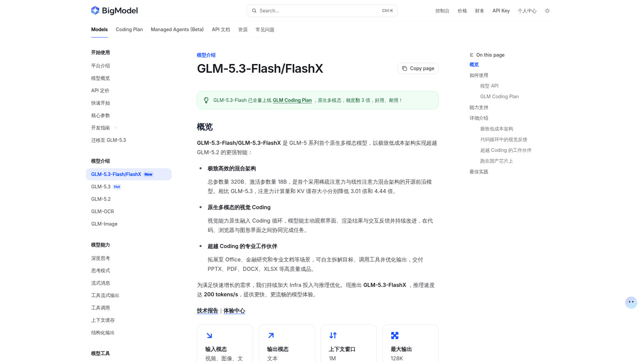Jump to 如何使用 in page outline

479,76
